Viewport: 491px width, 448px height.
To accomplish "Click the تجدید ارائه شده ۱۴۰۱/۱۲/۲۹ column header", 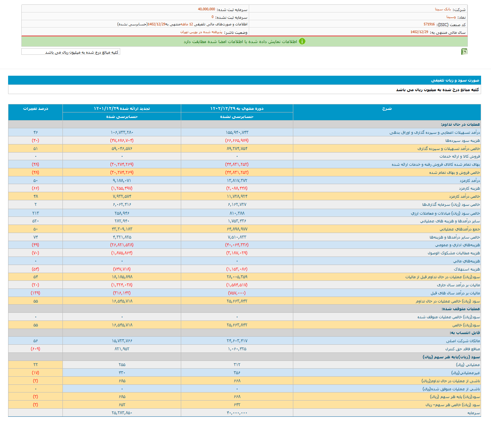I will point(122,109).
